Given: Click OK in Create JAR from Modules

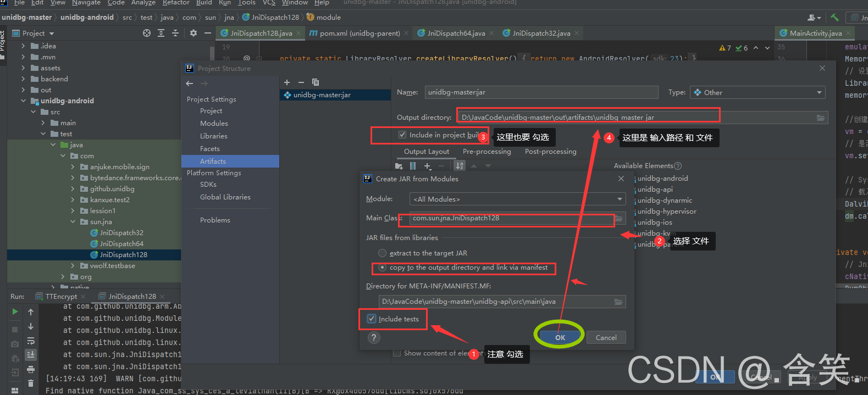Looking at the screenshot, I should (560, 337).
